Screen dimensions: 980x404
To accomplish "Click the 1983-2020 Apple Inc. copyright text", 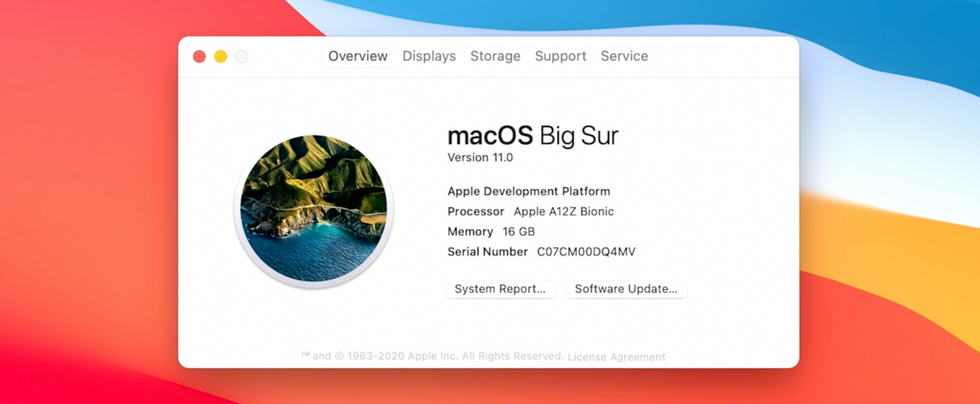I will point(432,356).
